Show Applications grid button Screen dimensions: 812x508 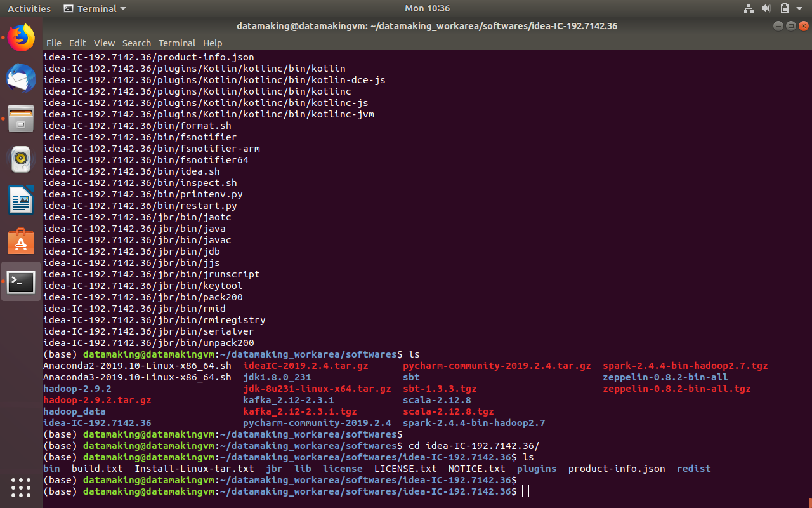click(21, 487)
